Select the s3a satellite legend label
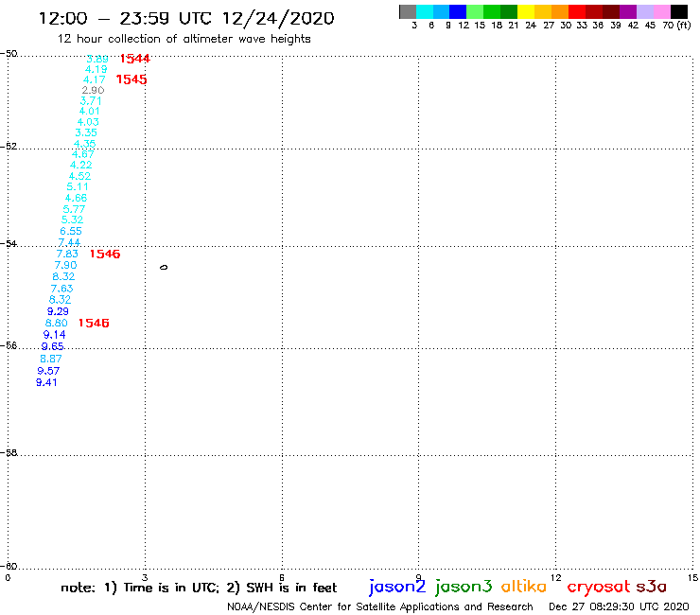This screenshot has width=700, height=615. tap(651, 587)
